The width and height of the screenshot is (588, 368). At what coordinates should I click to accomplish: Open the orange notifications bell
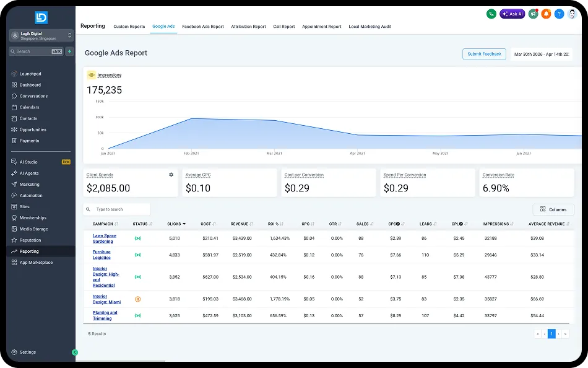pyautogui.click(x=546, y=14)
